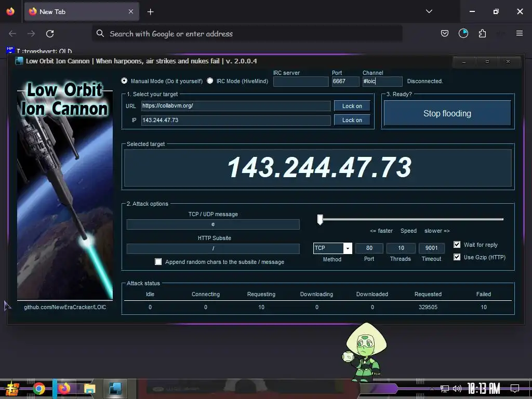Open the Method dropdown showing TCP
This screenshot has height=399, width=532.
tap(332, 248)
